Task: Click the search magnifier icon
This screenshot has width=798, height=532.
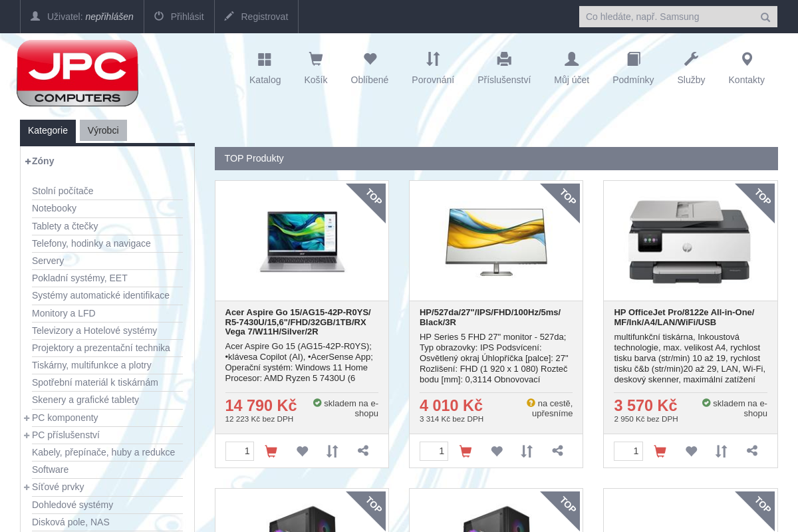Action: 765,17
